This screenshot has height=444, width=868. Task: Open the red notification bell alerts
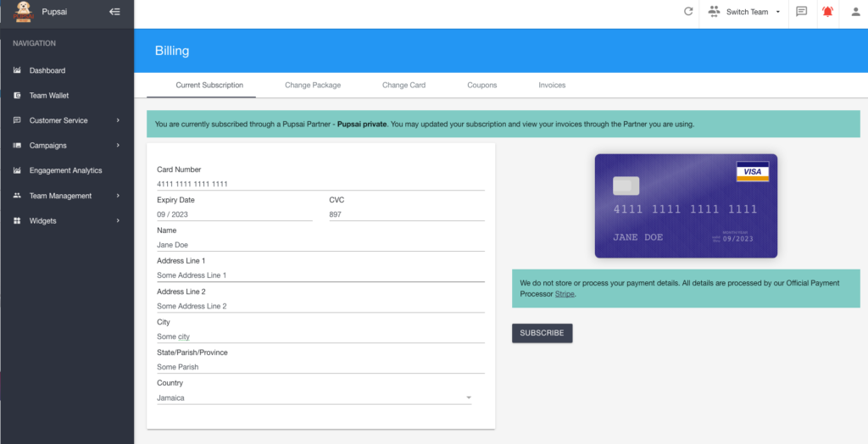pos(827,12)
